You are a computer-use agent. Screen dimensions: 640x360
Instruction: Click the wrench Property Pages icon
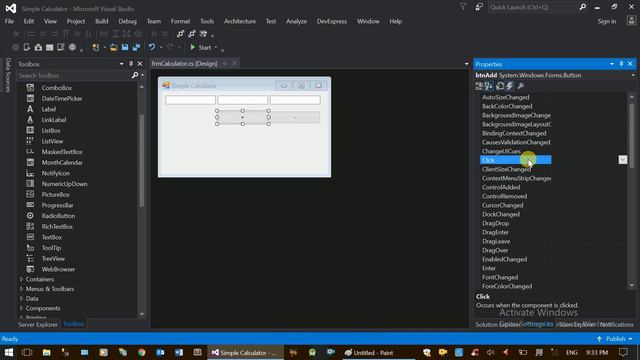click(x=520, y=86)
